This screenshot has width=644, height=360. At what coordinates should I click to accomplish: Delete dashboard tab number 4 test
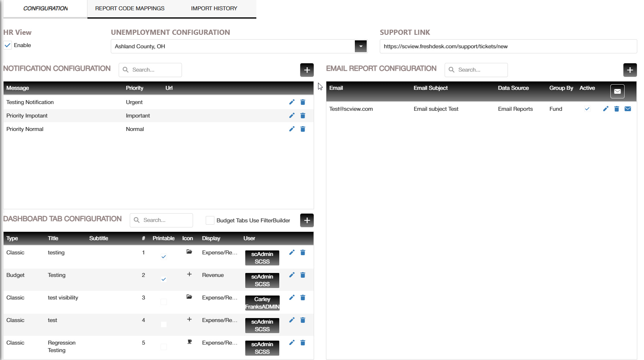(303, 320)
